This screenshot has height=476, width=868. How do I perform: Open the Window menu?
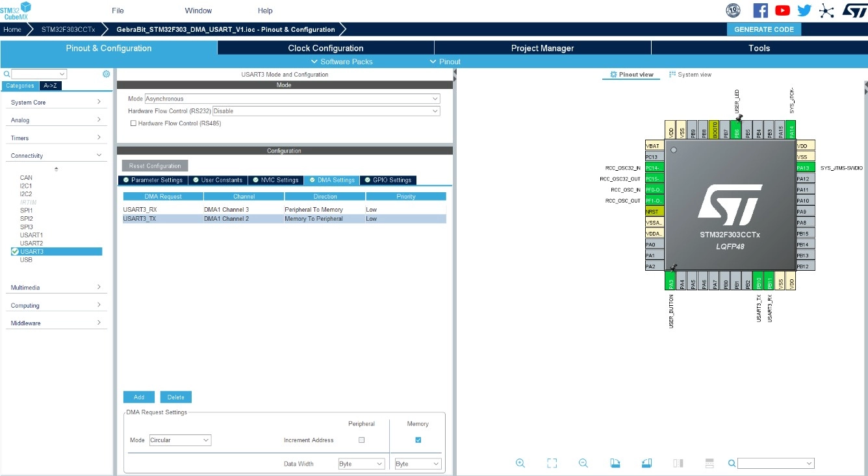click(198, 10)
